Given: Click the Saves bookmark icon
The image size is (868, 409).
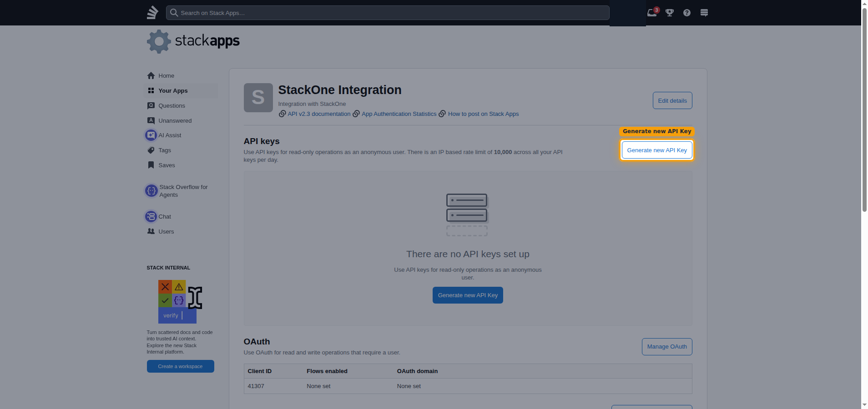Looking at the screenshot, I should pyautogui.click(x=151, y=165).
